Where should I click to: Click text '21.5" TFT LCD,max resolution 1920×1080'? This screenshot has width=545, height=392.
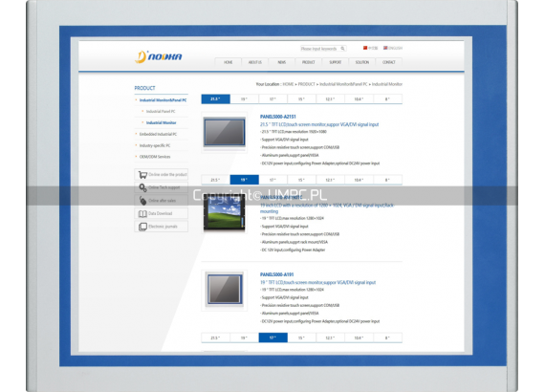(x=294, y=132)
